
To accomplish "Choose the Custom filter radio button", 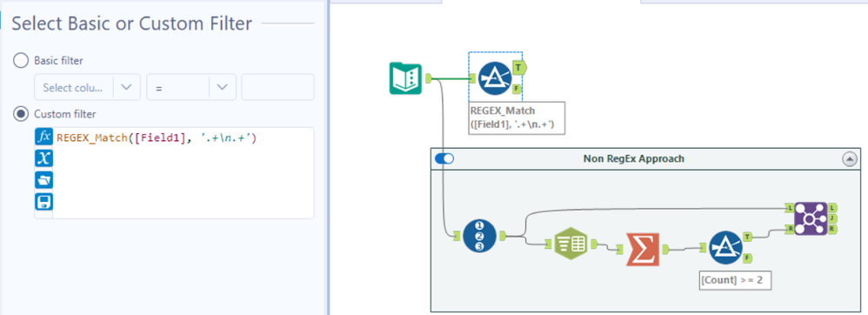I will point(21,114).
